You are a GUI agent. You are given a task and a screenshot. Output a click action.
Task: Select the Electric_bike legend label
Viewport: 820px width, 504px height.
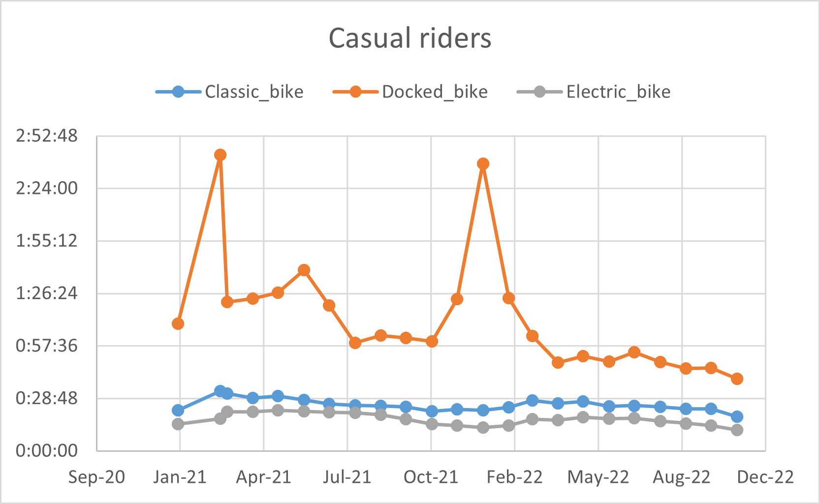click(618, 92)
